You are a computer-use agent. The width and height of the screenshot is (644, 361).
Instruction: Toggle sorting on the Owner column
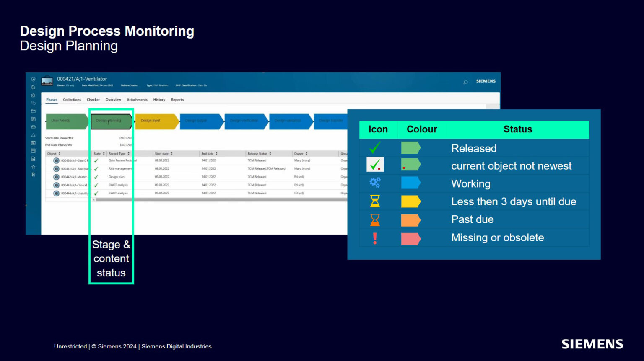point(306,153)
